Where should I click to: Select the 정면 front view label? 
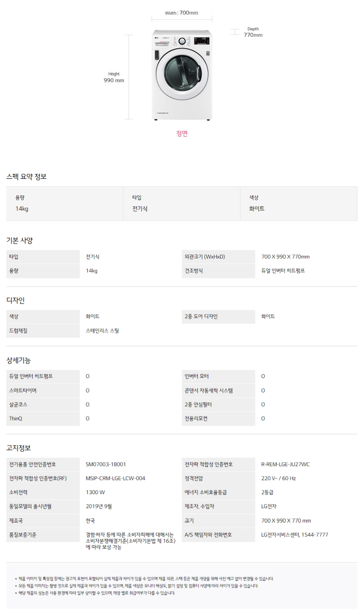pyautogui.click(x=182, y=133)
